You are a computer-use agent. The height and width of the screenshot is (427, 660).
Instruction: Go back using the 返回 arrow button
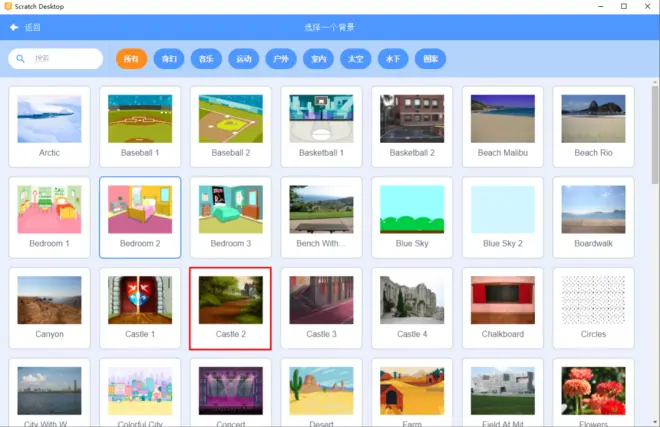[25, 27]
